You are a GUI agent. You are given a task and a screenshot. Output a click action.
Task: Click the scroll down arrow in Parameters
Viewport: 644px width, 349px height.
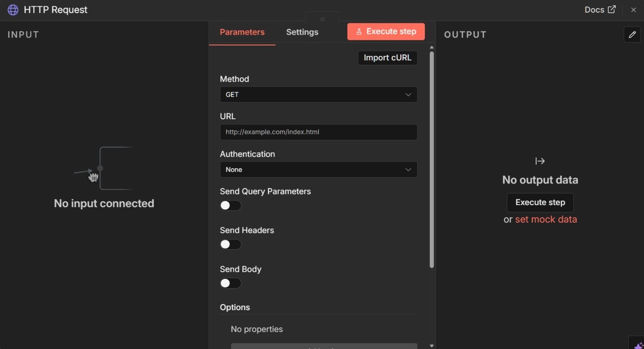coord(432,345)
